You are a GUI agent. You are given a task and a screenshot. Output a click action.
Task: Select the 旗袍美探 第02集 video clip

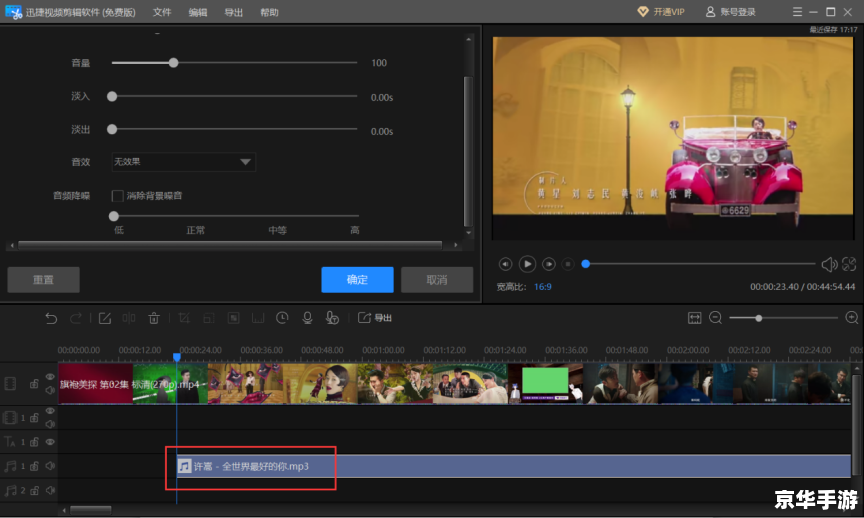click(455, 384)
